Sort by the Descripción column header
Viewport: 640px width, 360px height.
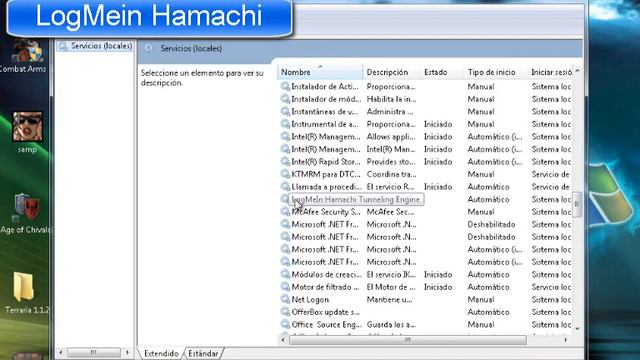click(391, 72)
